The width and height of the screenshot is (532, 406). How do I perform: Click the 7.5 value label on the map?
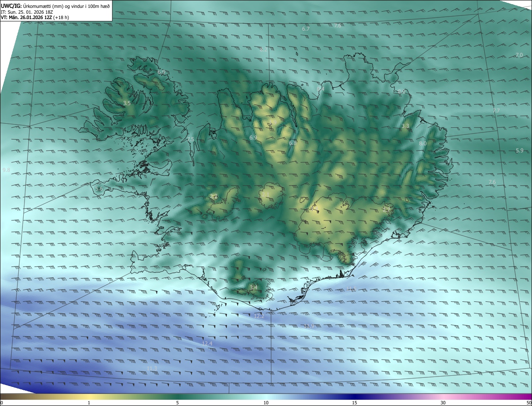[x=190, y=139]
